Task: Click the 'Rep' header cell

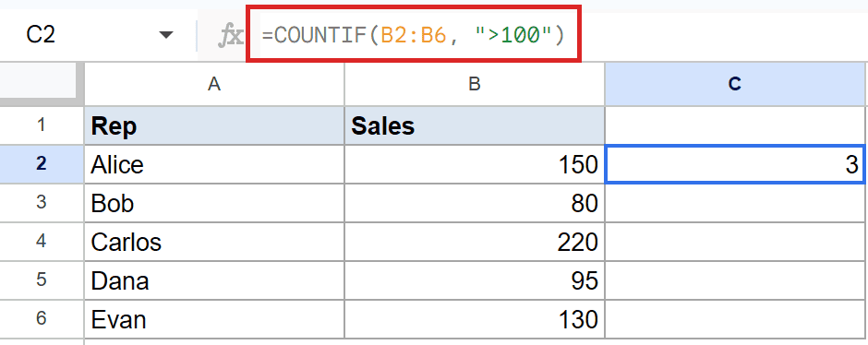Action: tap(214, 125)
